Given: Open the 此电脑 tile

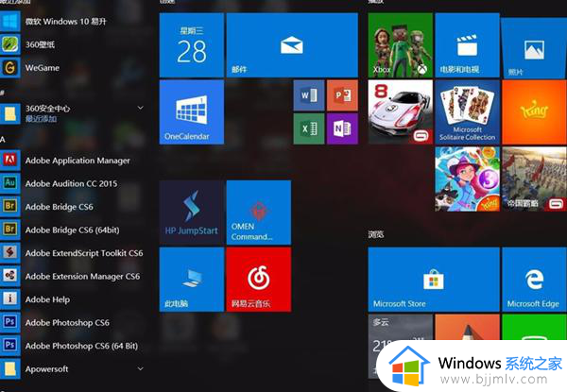Looking at the screenshot, I should [192, 280].
